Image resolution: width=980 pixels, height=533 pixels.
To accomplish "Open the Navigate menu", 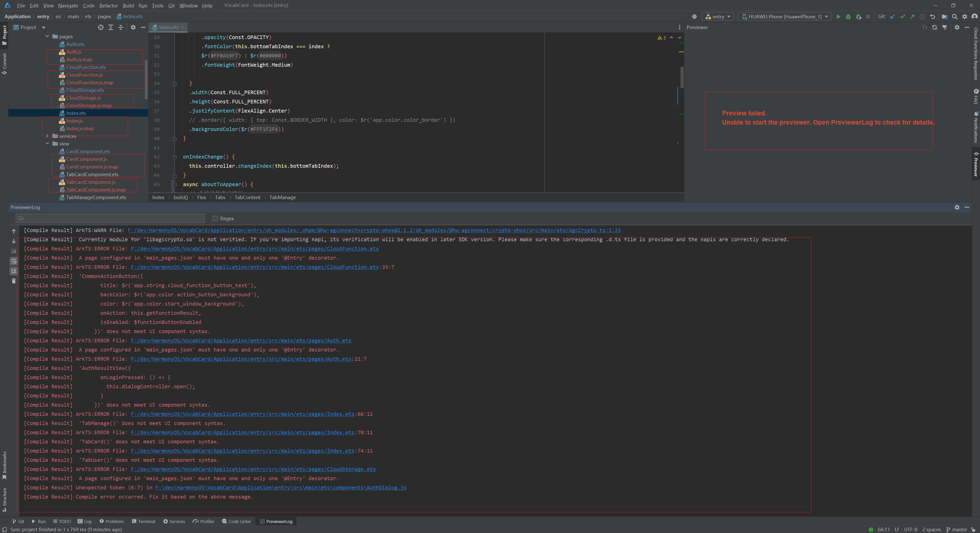I will pyautogui.click(x=68, y=5).
